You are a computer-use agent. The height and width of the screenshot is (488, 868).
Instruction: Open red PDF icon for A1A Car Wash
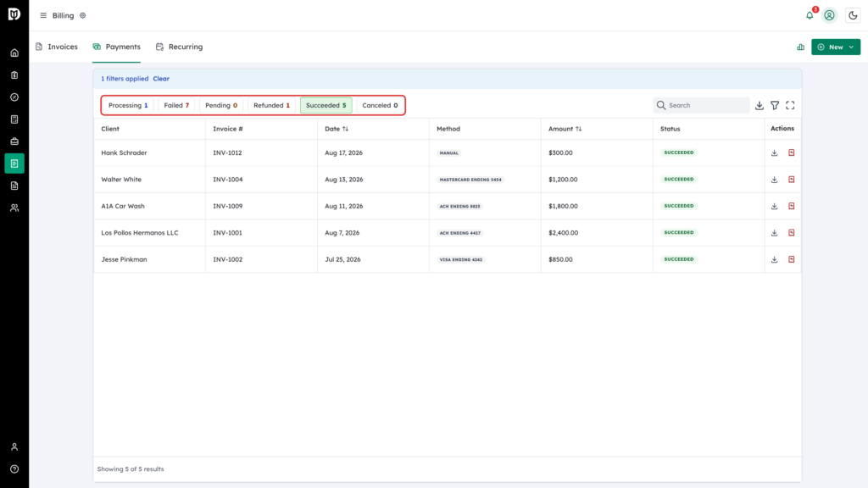[x=791, y=206]
